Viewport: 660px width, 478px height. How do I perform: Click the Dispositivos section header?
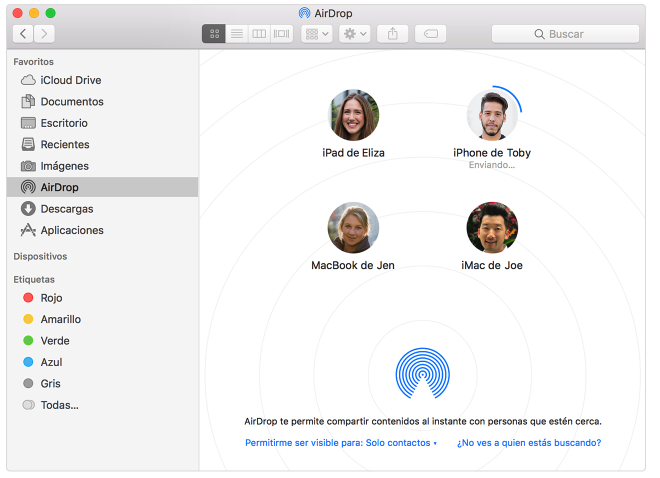coord(40,256)
